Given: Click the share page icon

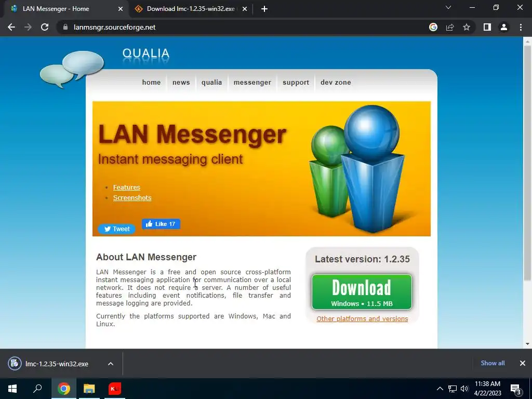Looking at the screenshot, I should pyautogui.click(x=450, y=27).
